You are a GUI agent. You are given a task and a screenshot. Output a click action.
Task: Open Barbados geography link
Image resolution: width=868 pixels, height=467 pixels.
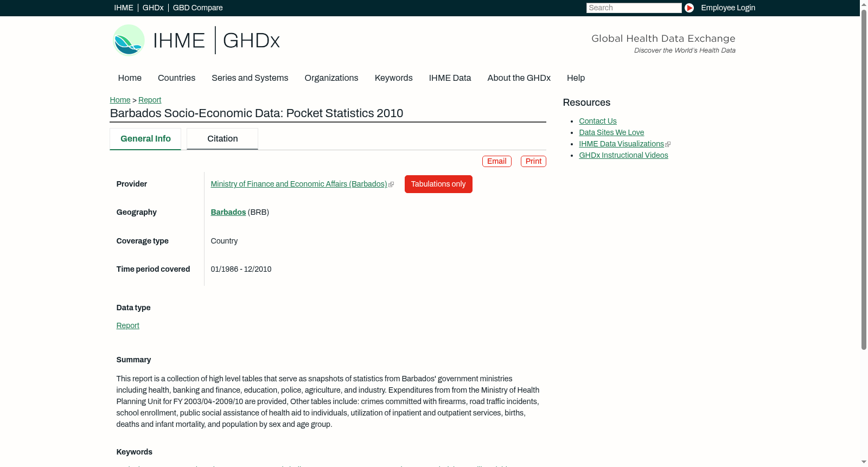(x=228, y=213)
